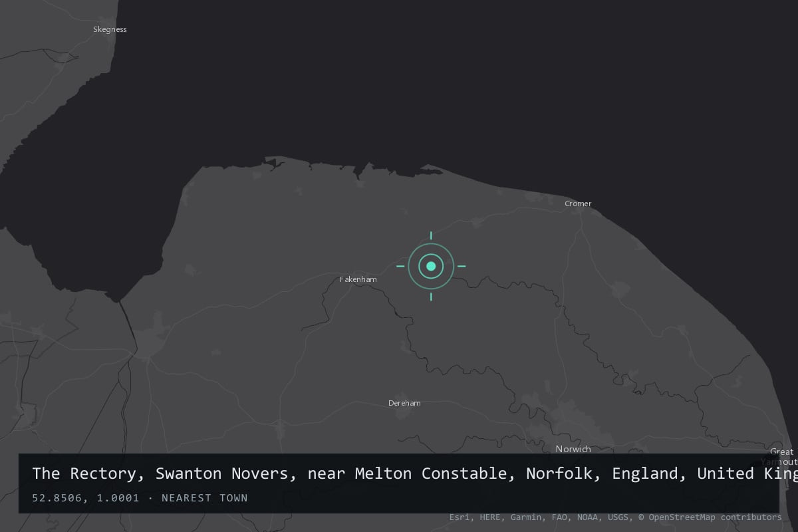Click the teal target location marker
The width and height of the screenshot is (798, 532).
431,266
